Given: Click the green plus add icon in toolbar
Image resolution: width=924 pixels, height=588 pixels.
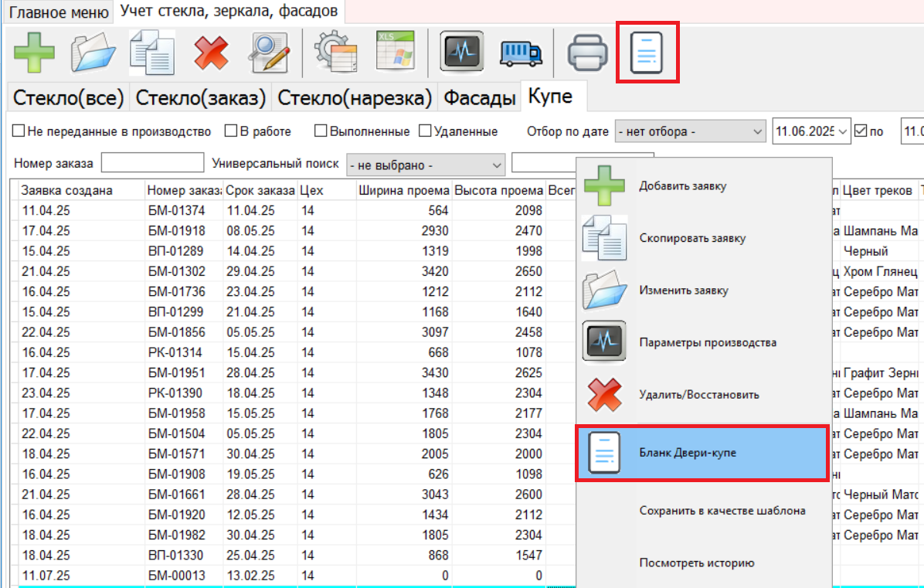Looking at the screenshot, I should 34,53.
